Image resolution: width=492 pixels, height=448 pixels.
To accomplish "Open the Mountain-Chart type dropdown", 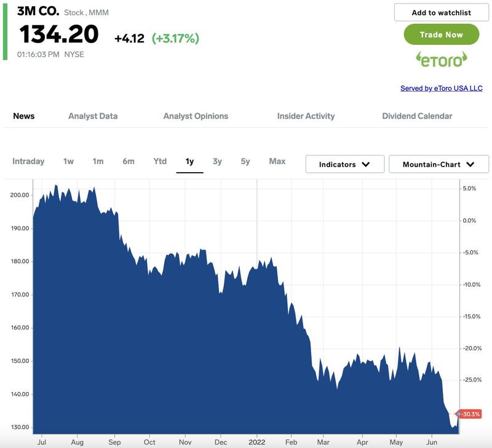I will point(438,164).
